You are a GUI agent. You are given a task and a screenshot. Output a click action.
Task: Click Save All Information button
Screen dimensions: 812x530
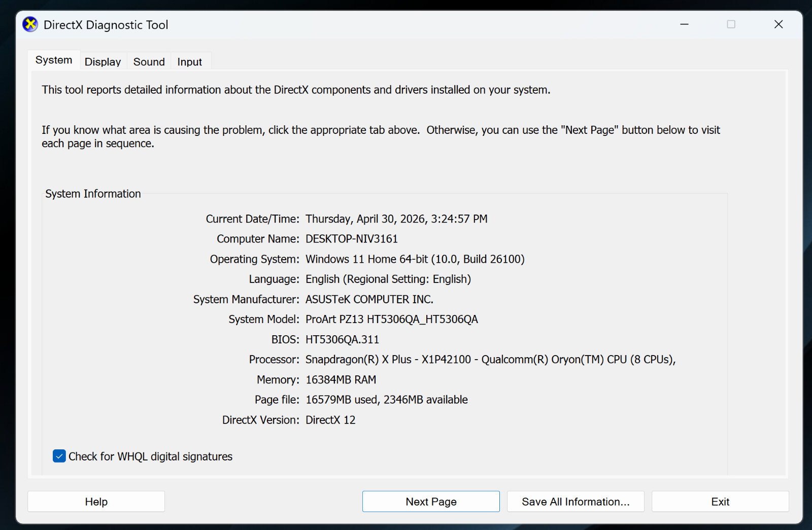point(576,501)
